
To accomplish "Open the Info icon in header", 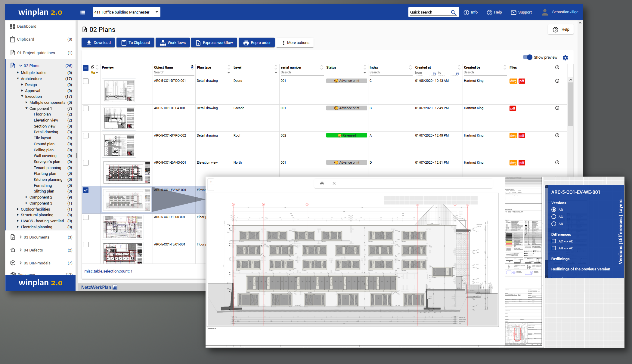I will tap(466, 12).
